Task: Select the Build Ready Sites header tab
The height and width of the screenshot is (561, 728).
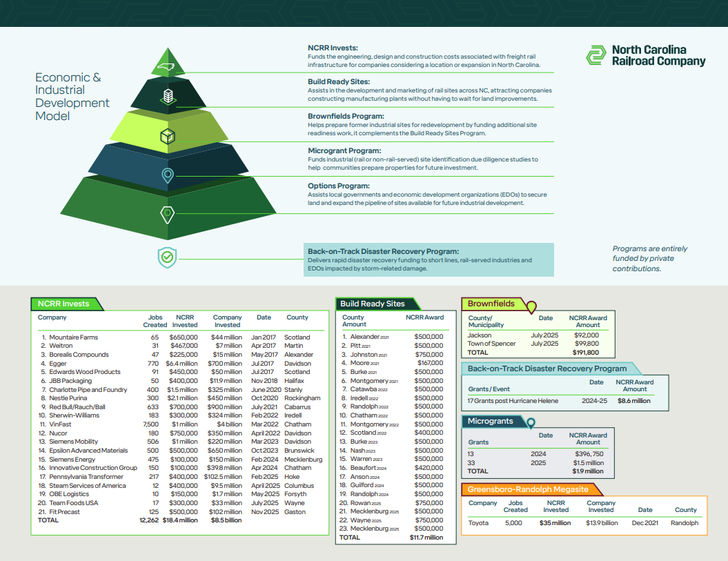Action: [373, 304]
